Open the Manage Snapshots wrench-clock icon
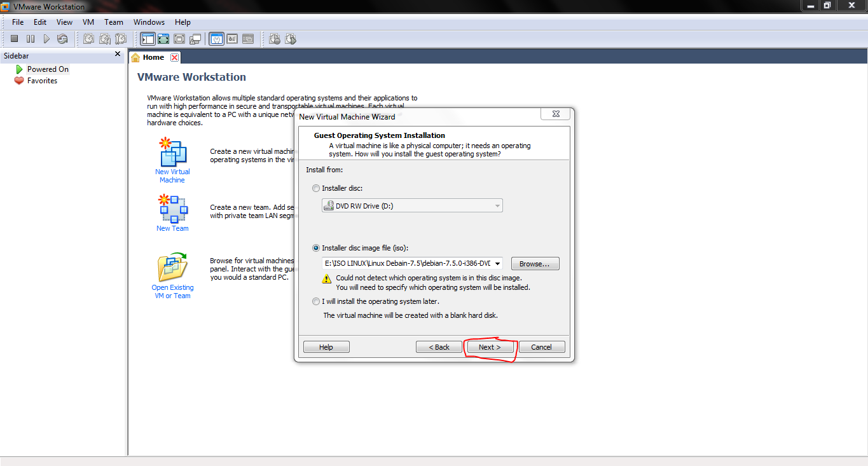The height and width of the screenshot is (466, 868). click(120, 39)
